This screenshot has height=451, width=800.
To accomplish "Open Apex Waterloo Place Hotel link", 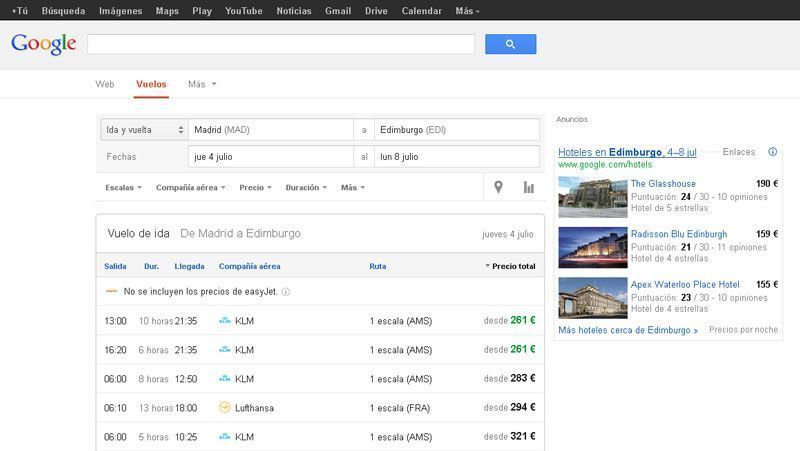I will [685, 285].
